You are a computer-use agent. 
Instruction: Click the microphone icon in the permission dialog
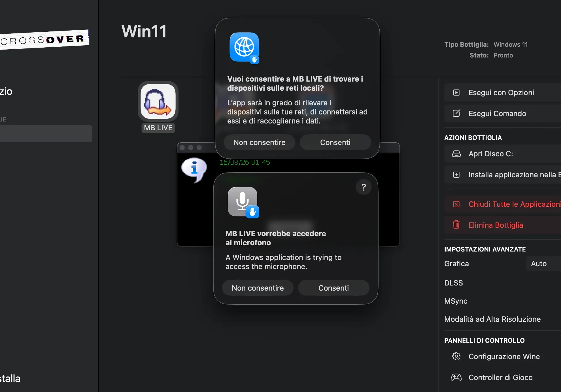(243, 202)
